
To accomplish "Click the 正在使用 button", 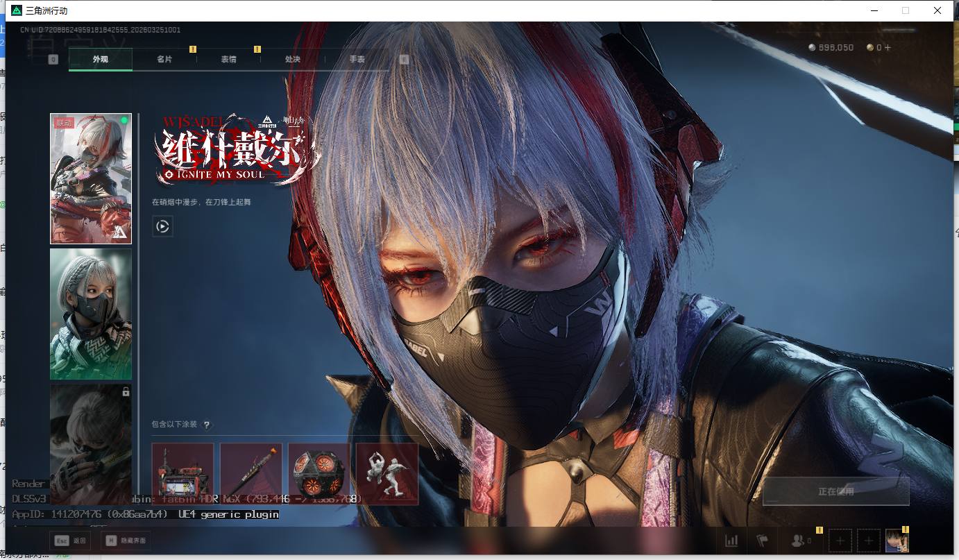I will (x=836, y=491).
